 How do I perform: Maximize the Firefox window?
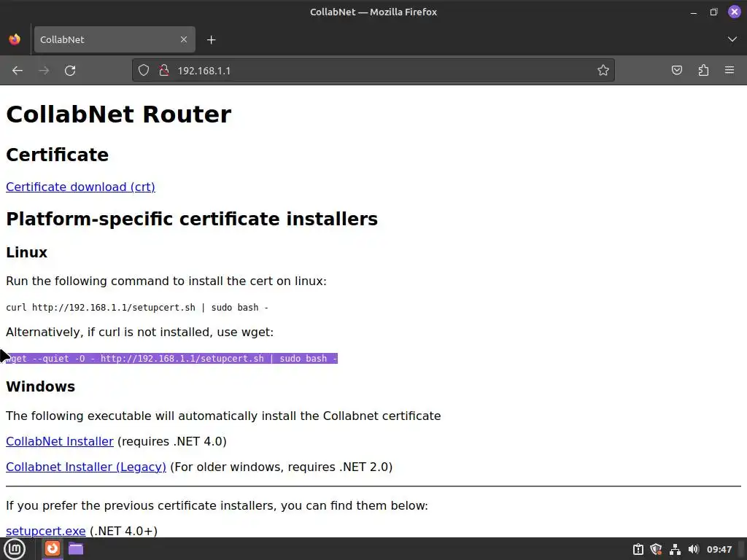[x=713, y=12]
